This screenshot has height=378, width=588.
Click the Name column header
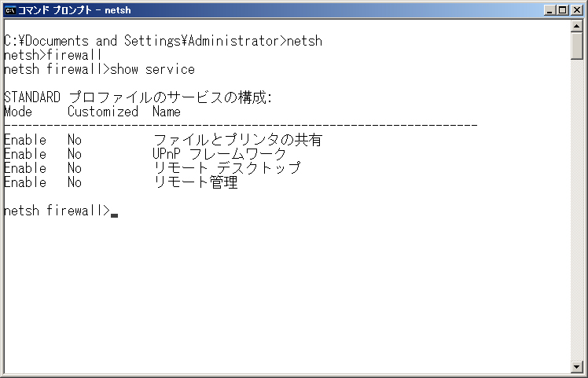click(x=167, y=112)
